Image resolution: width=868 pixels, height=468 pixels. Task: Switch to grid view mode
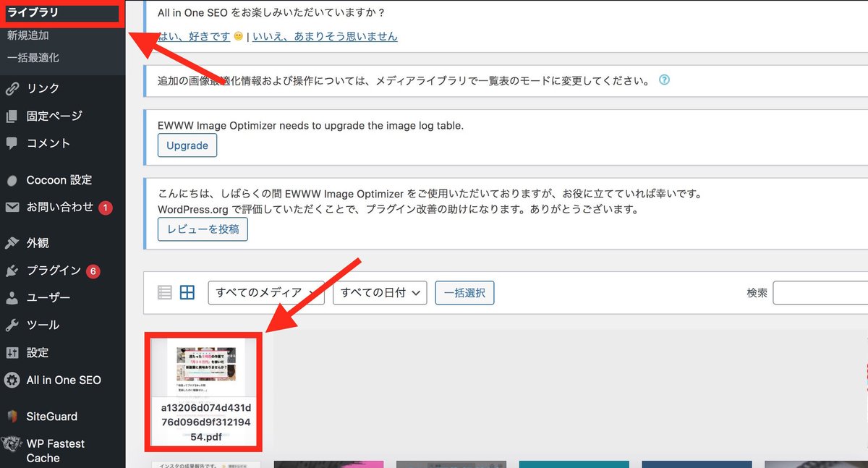click(187, 292)
